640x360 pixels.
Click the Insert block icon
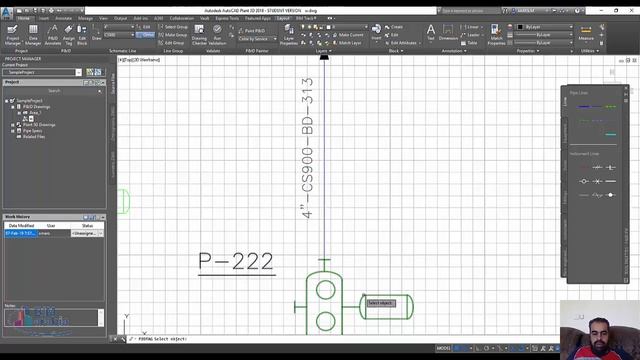coord(376,32)
